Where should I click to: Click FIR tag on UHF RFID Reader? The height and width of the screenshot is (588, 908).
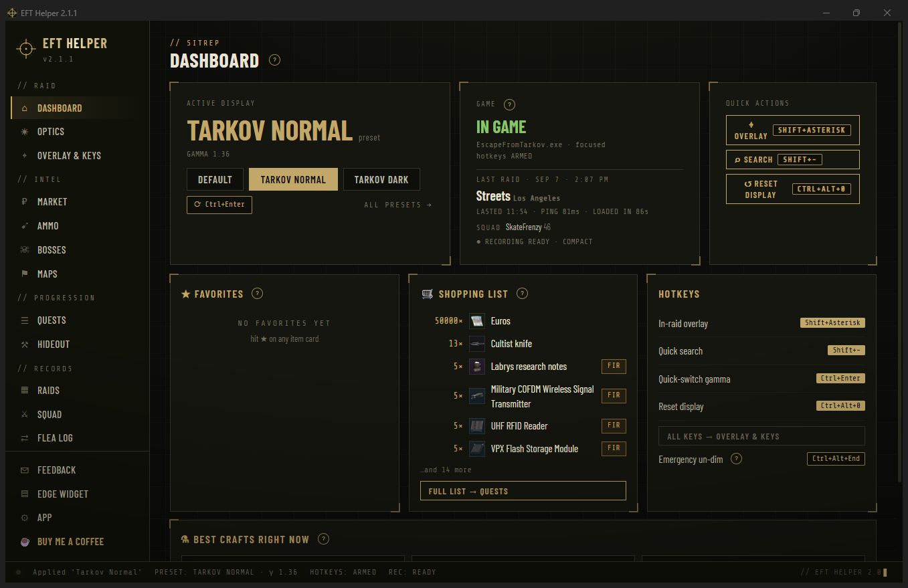pos(614,425)
